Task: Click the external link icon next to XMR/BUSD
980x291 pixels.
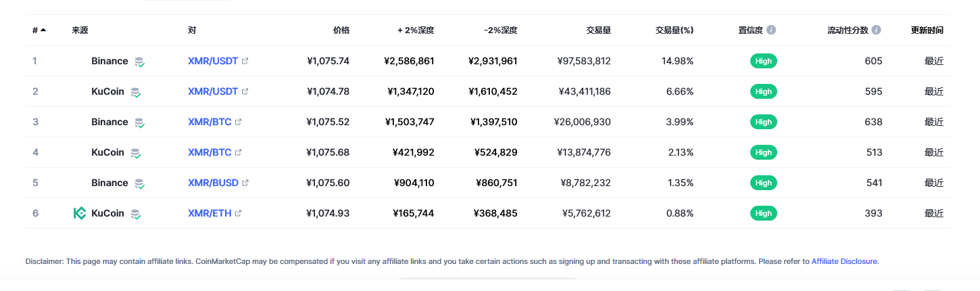Action: coord(245,183)
